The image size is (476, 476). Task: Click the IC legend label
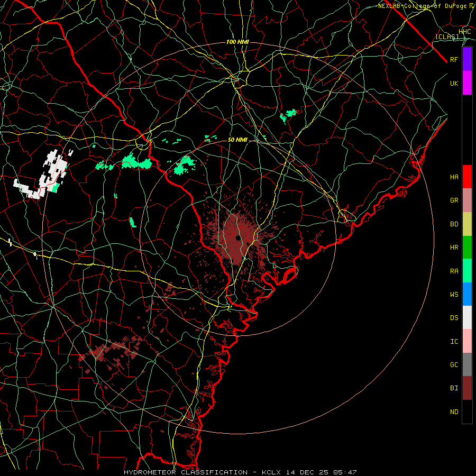pos(454,342)
